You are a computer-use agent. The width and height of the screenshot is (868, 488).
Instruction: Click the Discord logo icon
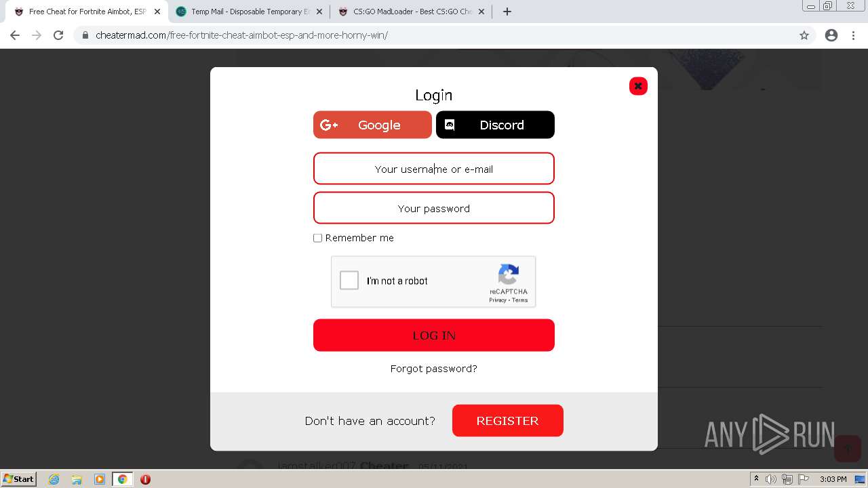(449, 125)
